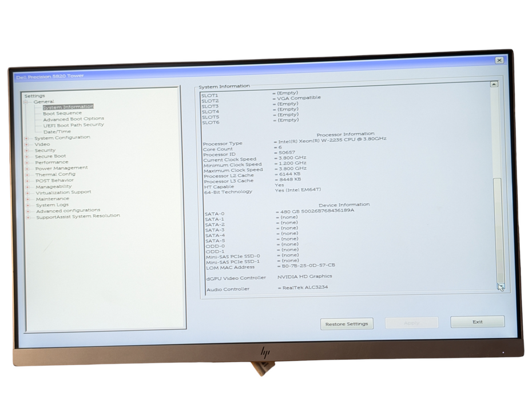The width and height of the screenshot is (532, 400).
Task: Select the POST Behavior label
Action: coord(54,181)
